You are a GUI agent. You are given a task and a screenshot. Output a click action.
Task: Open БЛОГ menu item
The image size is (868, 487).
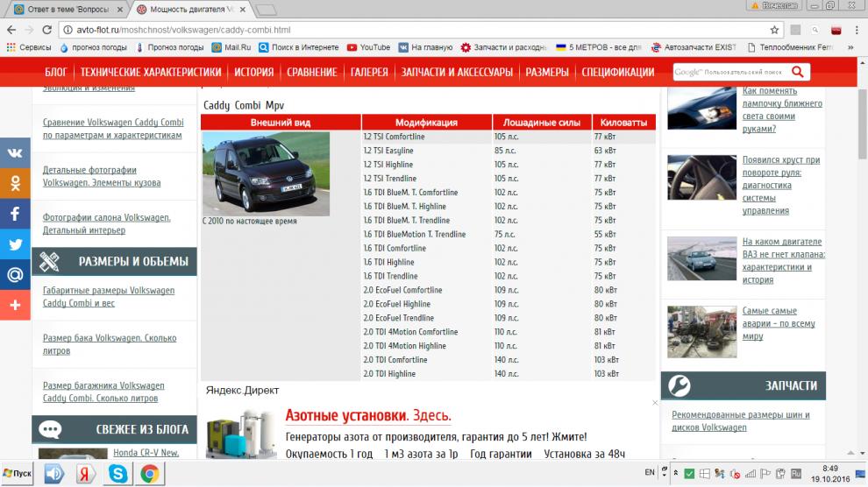click(x=56, y=73)
